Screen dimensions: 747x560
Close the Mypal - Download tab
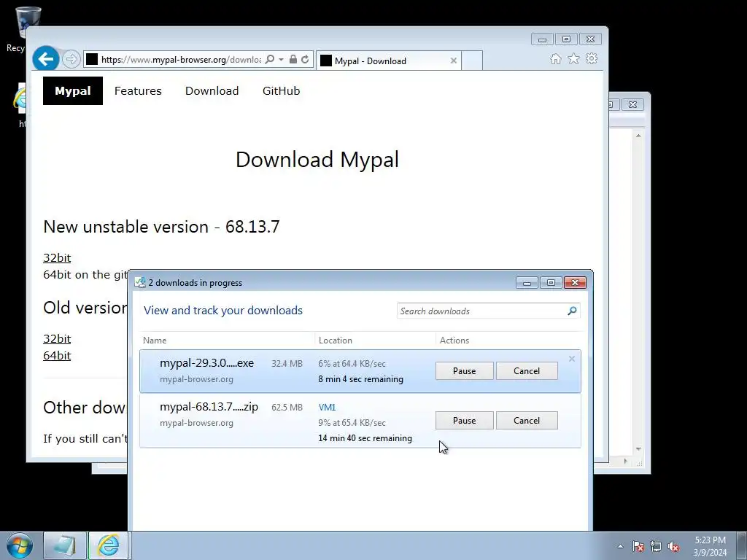click(x=454, y=61)
